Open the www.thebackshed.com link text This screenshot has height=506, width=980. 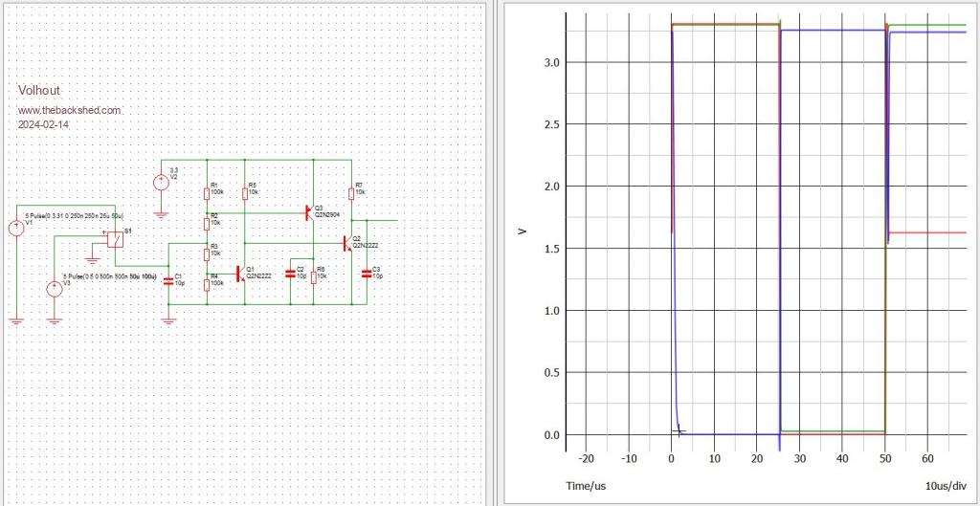pos(70,110)
